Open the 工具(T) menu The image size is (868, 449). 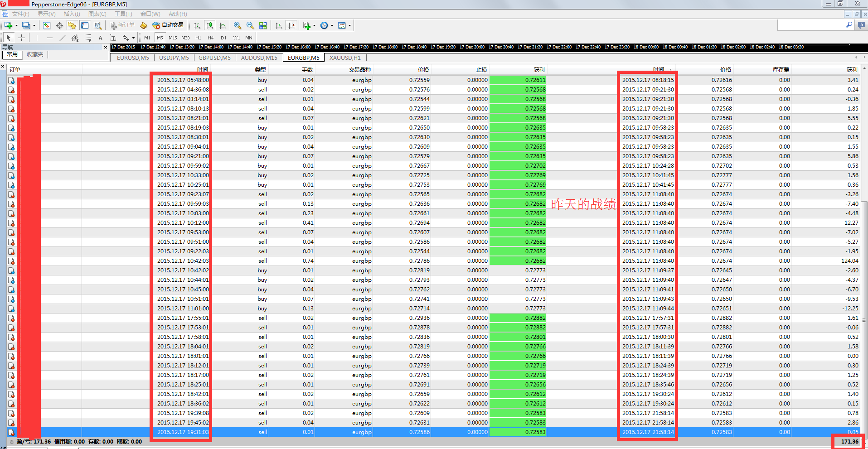coord(123,14)
